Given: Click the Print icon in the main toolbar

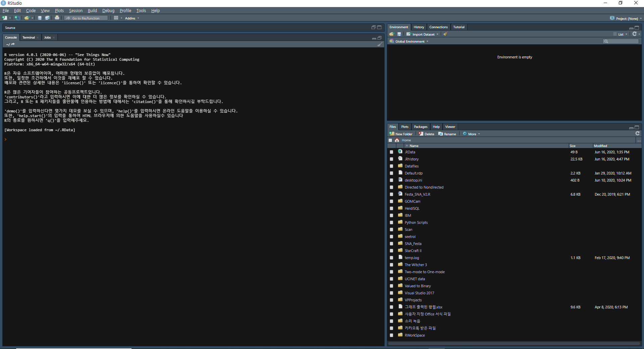Looking at the screenshot, I should coord(57,18).
